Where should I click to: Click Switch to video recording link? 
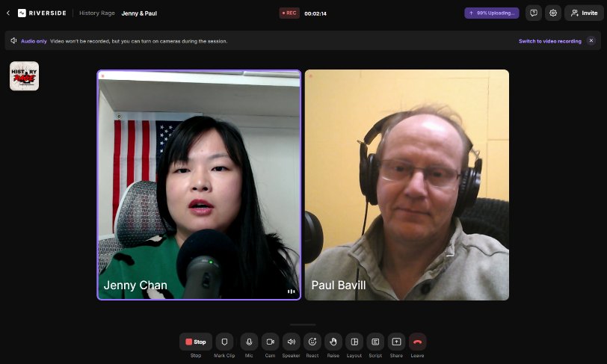549,41
